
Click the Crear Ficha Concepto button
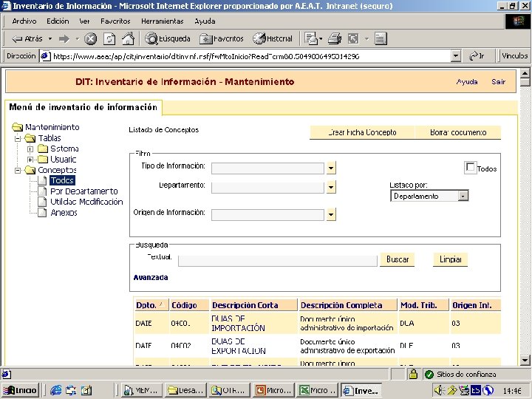click(x=362, y=132)
